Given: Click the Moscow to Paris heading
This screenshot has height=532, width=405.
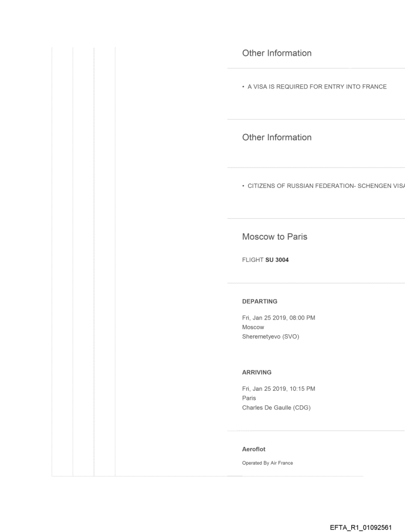Looking at the screenshot, I should click(274, 236).
